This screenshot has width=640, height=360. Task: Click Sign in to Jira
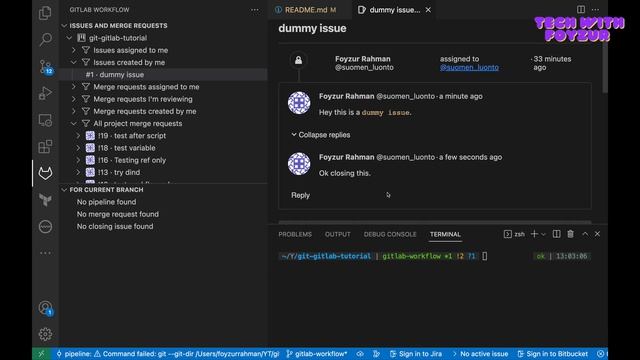point(416,354)
